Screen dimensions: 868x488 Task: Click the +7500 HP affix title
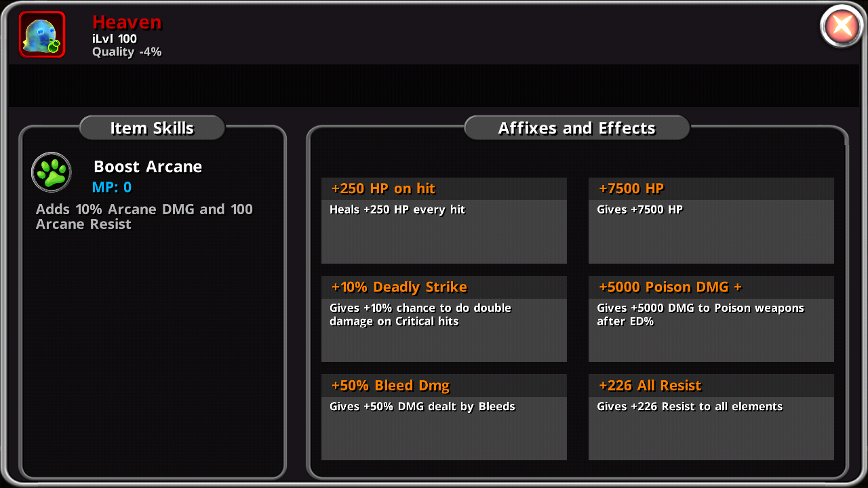[631, 188]
